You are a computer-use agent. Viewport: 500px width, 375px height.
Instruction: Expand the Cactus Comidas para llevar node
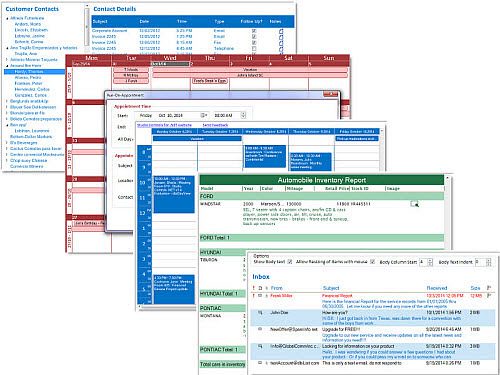[7, 149]
